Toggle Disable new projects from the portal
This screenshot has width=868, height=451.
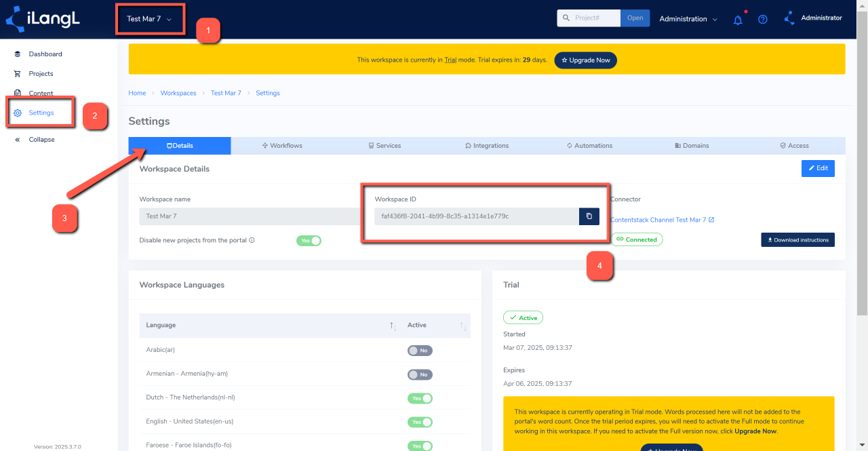[x=309, y=241]
